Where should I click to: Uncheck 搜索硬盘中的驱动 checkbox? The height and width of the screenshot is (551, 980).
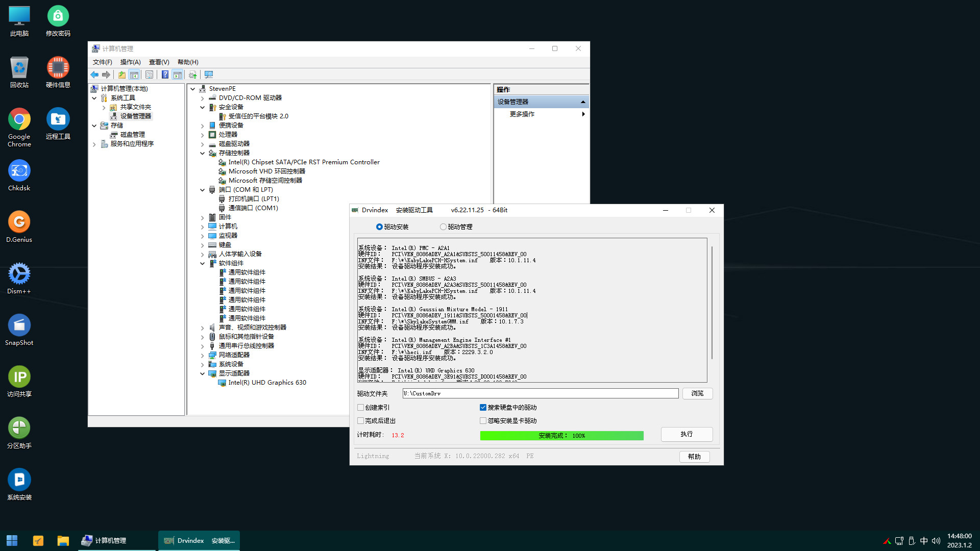(x=483, y=408)
